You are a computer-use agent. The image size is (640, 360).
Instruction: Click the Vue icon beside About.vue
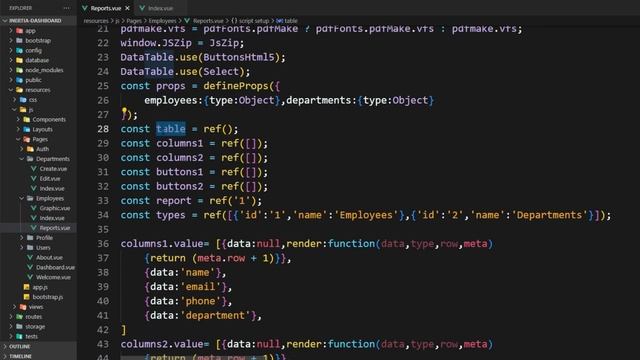30,258
